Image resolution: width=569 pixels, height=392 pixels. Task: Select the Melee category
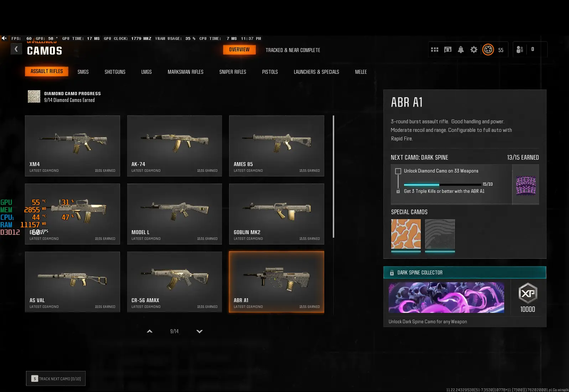[361, 72]
